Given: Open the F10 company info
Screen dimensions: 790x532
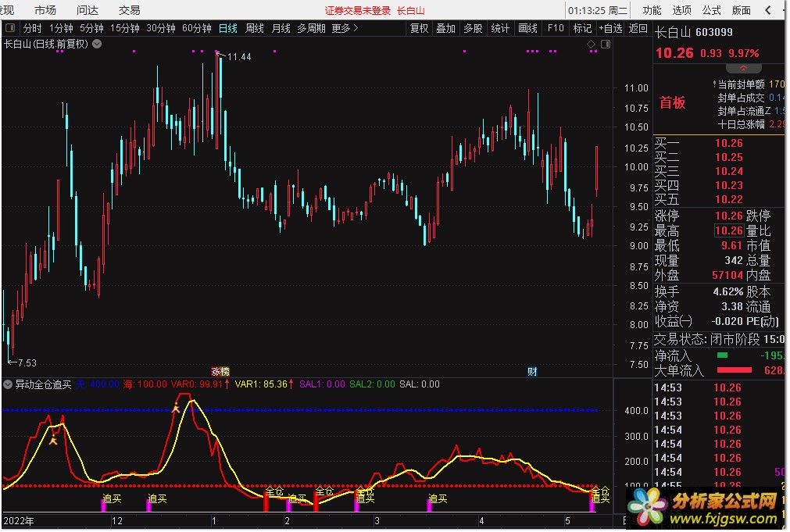Looking at the screenshot, I should [x=556, y=28].
